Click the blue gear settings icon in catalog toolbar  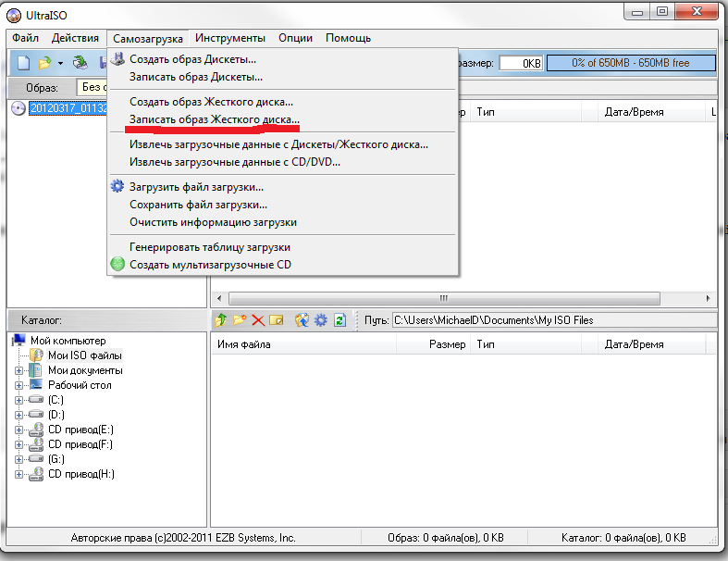pos(321,320)
